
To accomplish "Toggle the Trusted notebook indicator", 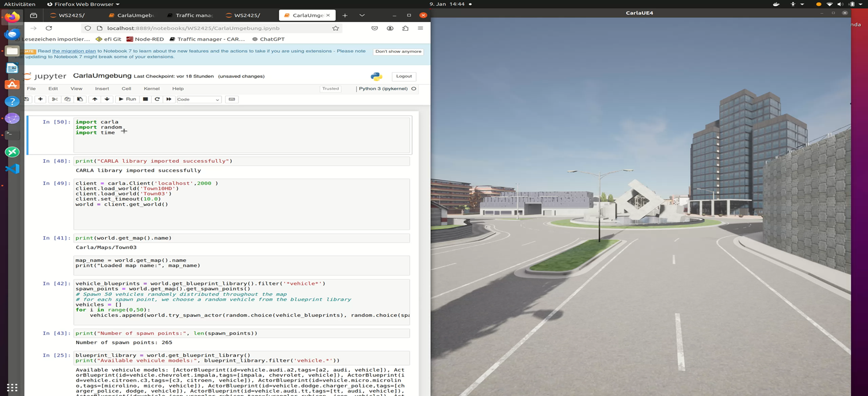I will pos(330,89).
